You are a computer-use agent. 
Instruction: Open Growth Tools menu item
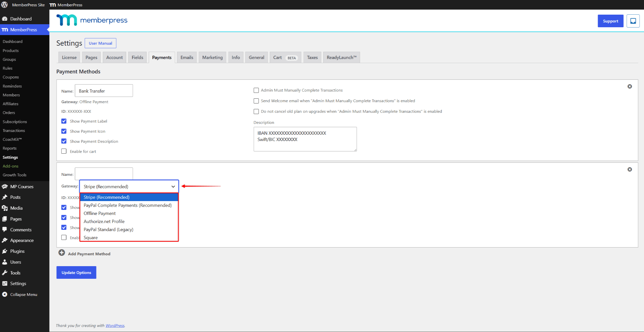pyautogui.click(x=14, y=175)
